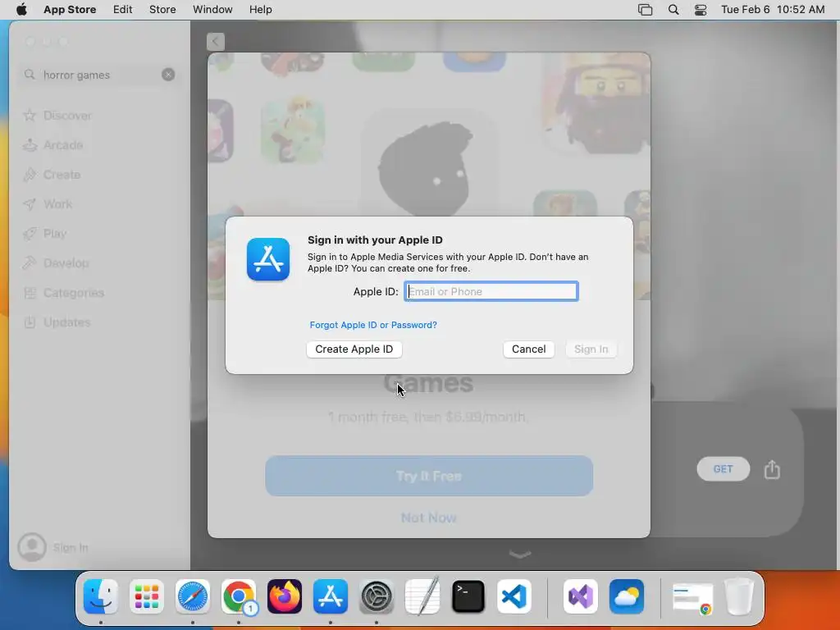Launch Visual Studio from the Dock

[x=581, y=596]
